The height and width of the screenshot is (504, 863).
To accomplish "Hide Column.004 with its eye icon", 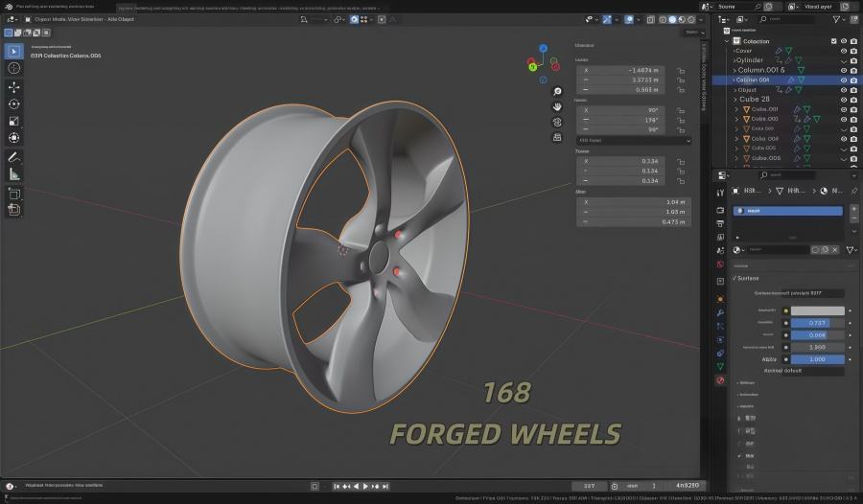I will (844, 80).
